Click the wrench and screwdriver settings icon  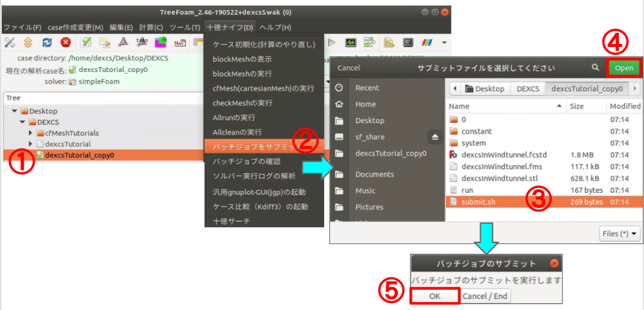[10, 42]
